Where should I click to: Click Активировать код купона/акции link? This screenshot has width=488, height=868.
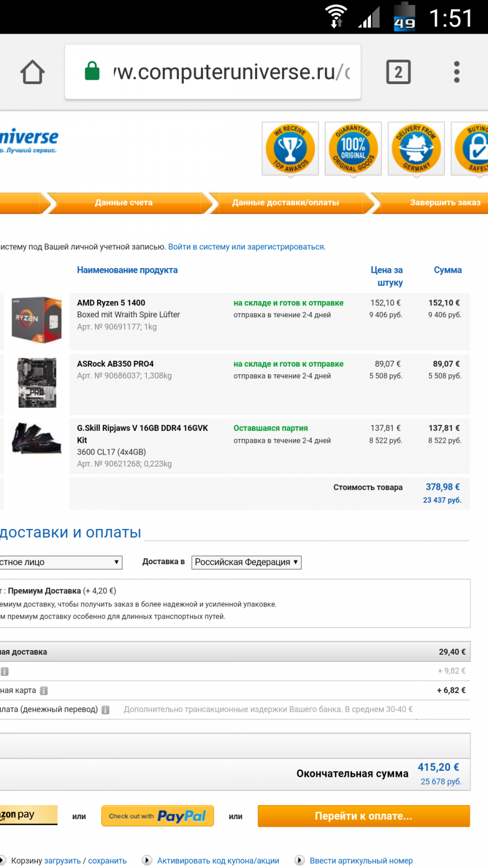pos(218,860)
